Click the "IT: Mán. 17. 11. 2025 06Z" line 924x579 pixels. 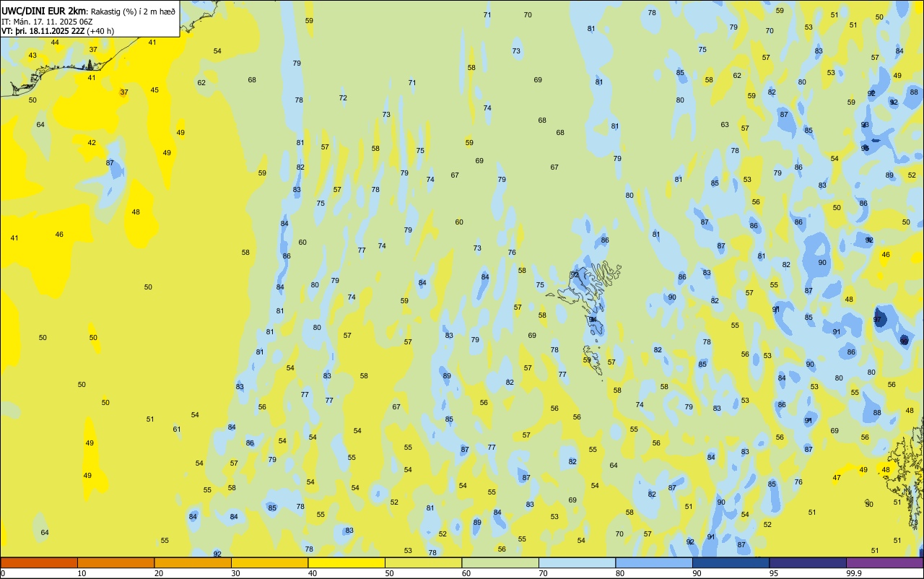(48, 22)
